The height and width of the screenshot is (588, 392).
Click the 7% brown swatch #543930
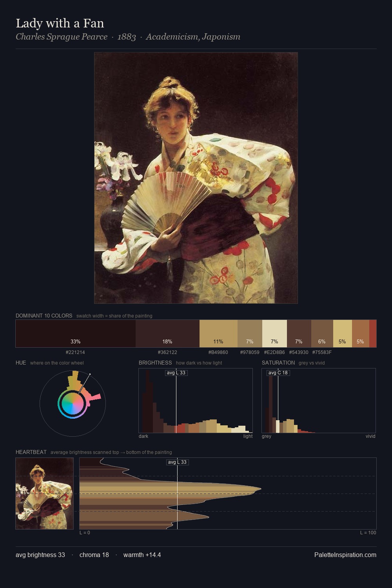[x=299, y=334]
